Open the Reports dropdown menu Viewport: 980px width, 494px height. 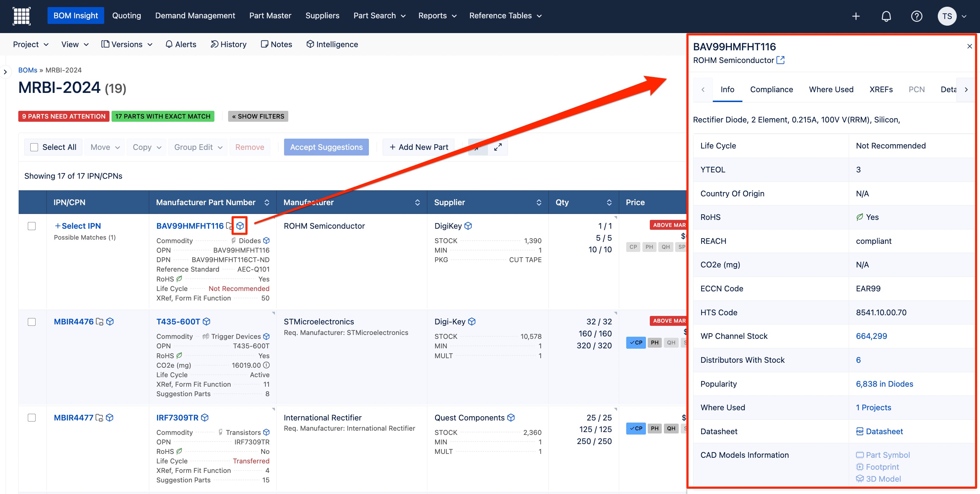pyautogui.click(x=437, y=15)
